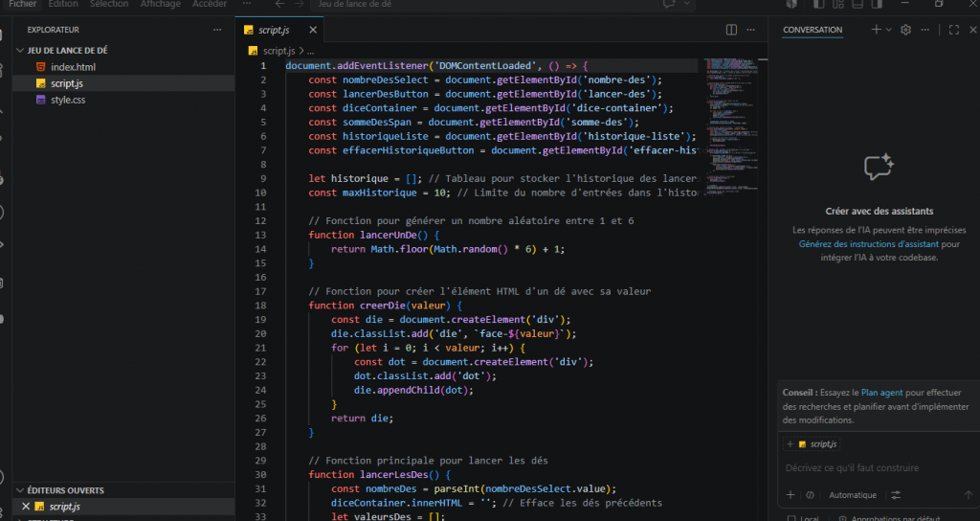Toggle the secondary sidebar layout icon

click(x=877, y=4)
